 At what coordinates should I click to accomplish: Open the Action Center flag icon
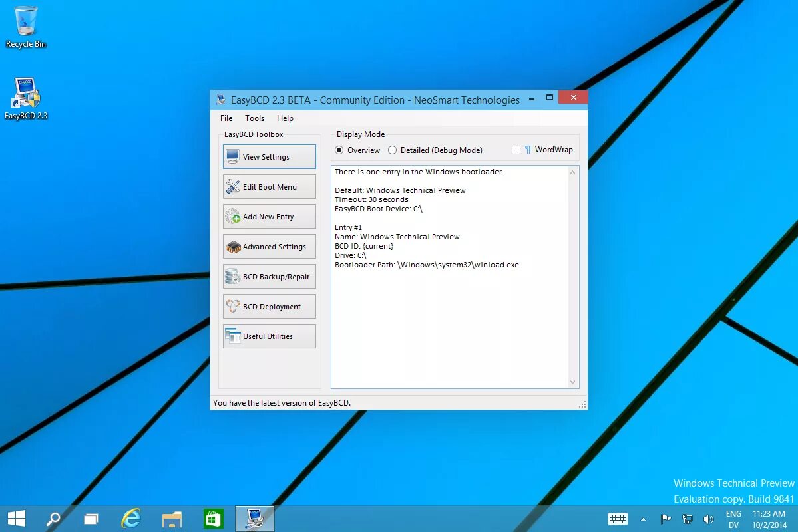(x=665, y=519)
